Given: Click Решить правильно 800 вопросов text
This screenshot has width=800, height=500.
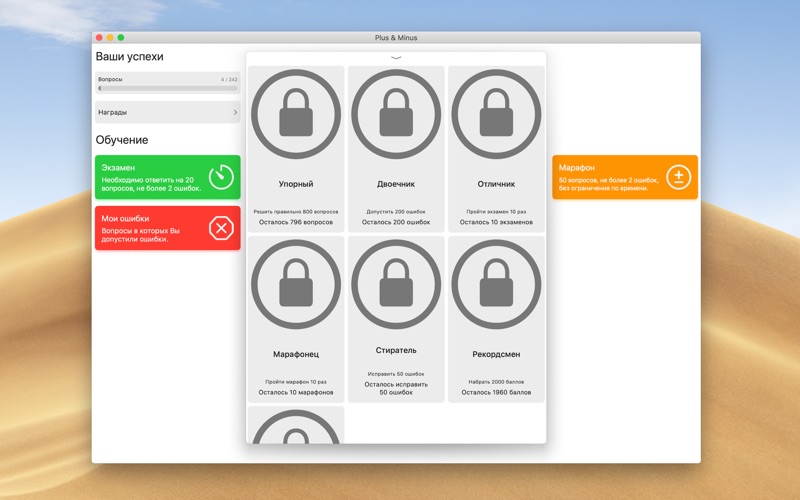Looking at the screenshot, I should [x=296, y=211].
